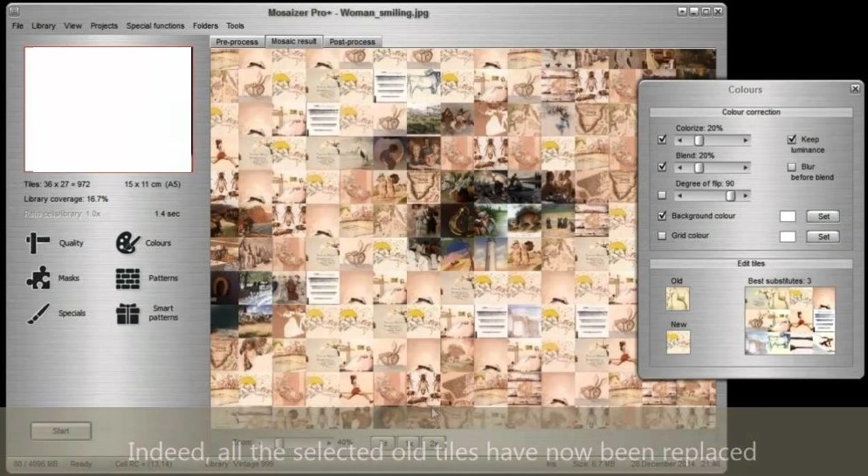This screenshot has height=476, width=868.
Task: Click the Grid colour white swatch
Action: [x=787, y=237]
